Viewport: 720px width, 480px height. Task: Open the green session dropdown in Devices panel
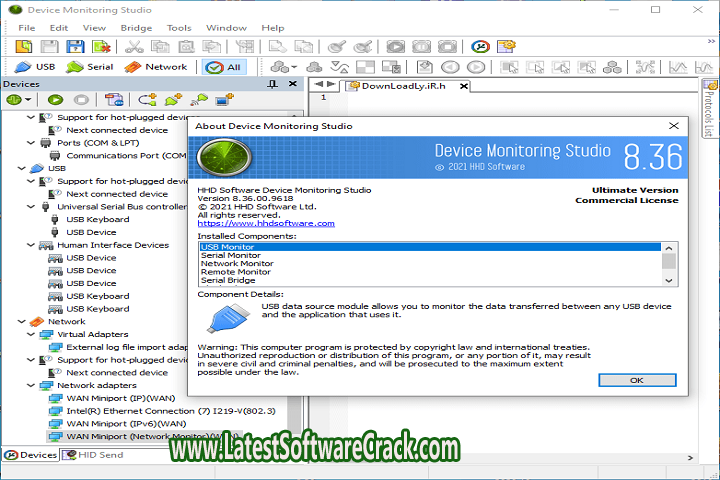[18, 100]
